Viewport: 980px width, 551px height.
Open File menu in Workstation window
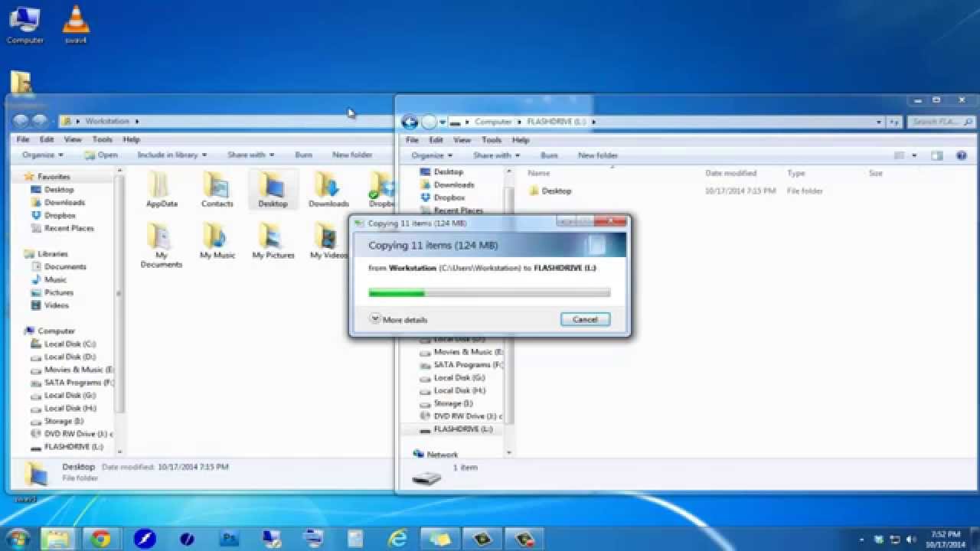point(23,139)
